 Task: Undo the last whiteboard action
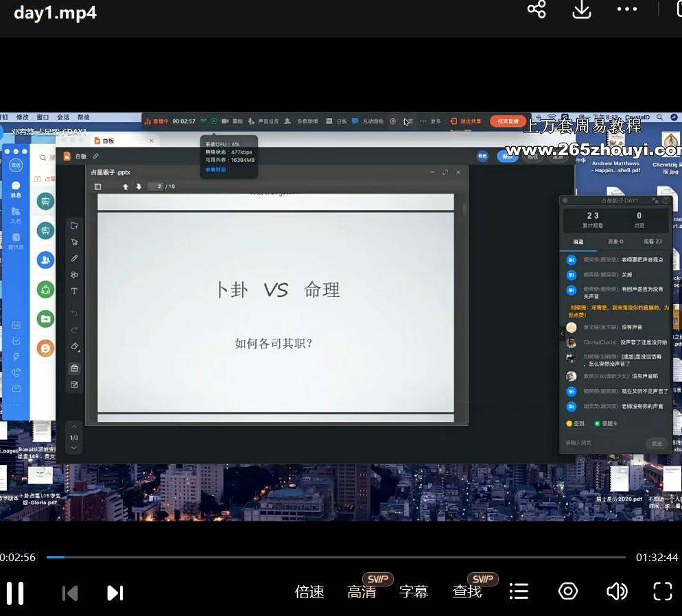pyautogui.click(x=74, y=313)
